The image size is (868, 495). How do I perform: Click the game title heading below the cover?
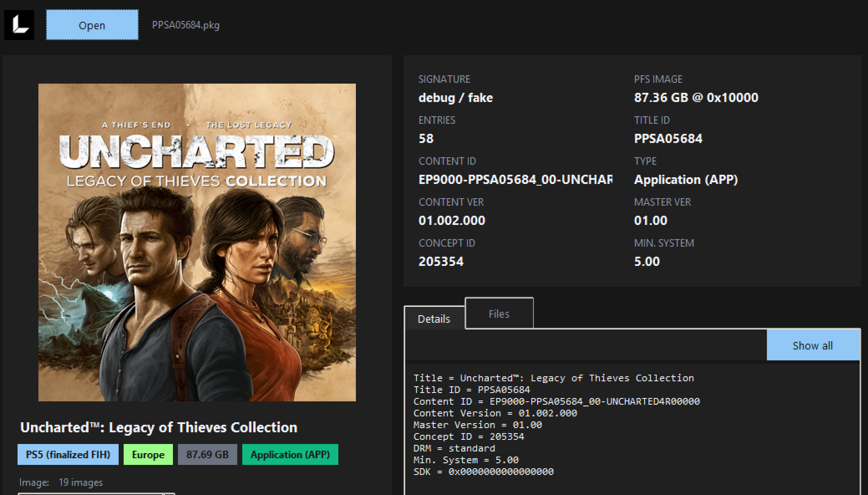[x=159, y=427]
